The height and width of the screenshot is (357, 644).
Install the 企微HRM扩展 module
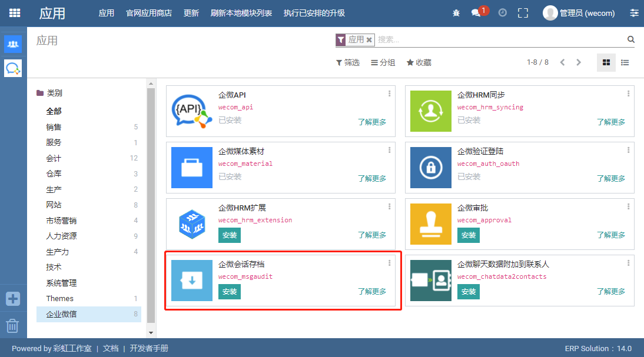coord(230,235)
